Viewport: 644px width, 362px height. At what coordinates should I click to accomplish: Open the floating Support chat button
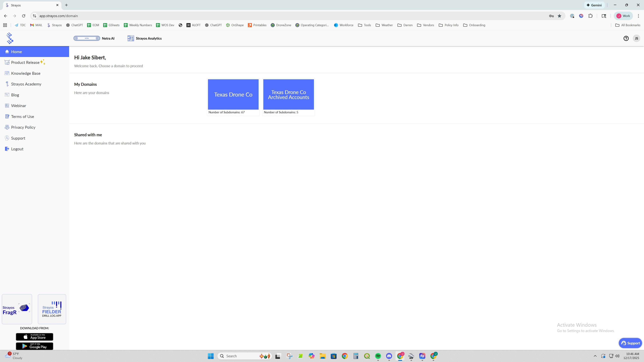630,343
